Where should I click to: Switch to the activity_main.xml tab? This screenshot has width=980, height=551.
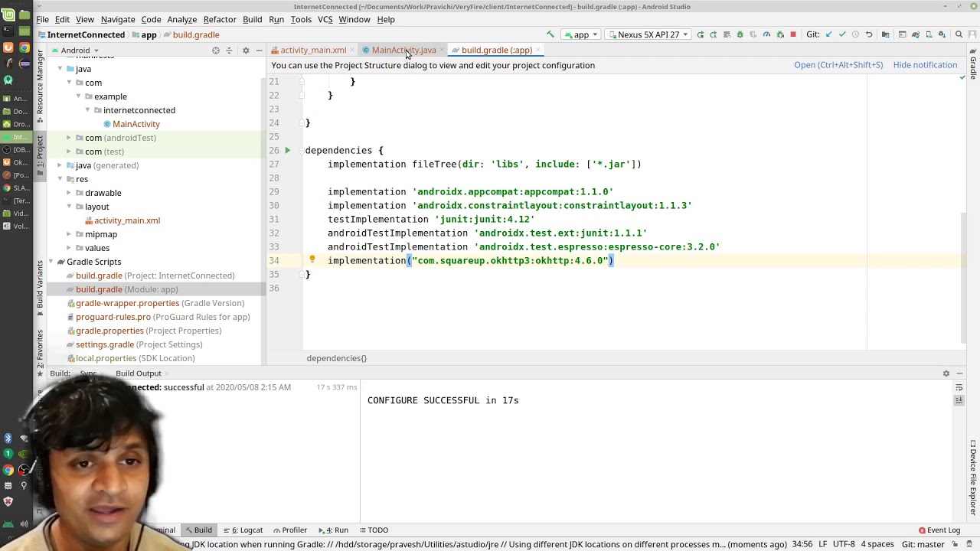[312, 51]
